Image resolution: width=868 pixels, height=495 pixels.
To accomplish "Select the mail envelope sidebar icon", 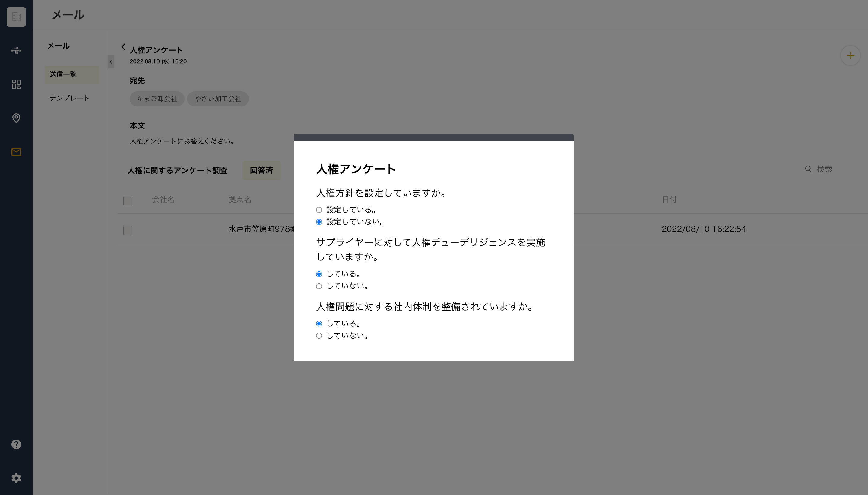I will (16, 152).
